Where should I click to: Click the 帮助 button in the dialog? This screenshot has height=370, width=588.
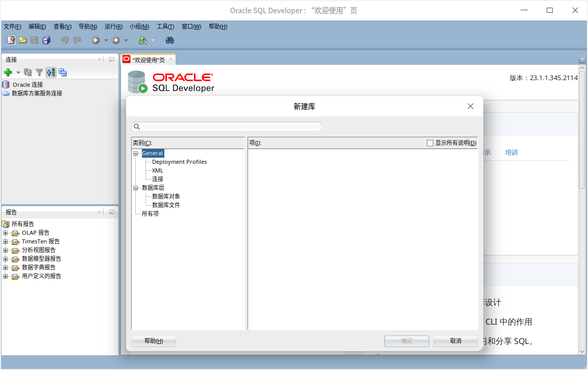(x=153, y=341)
